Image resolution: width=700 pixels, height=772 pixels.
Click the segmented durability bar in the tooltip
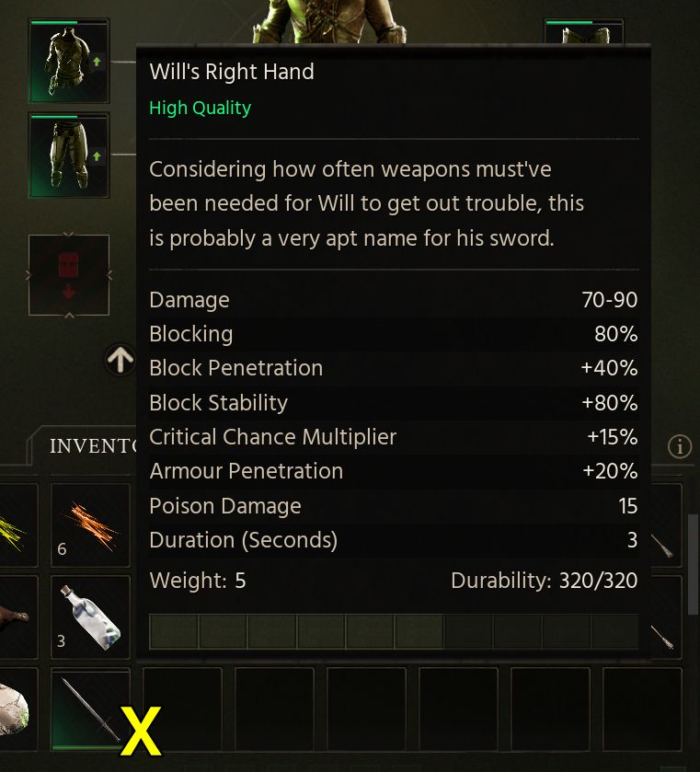click(x=394, y=632)
